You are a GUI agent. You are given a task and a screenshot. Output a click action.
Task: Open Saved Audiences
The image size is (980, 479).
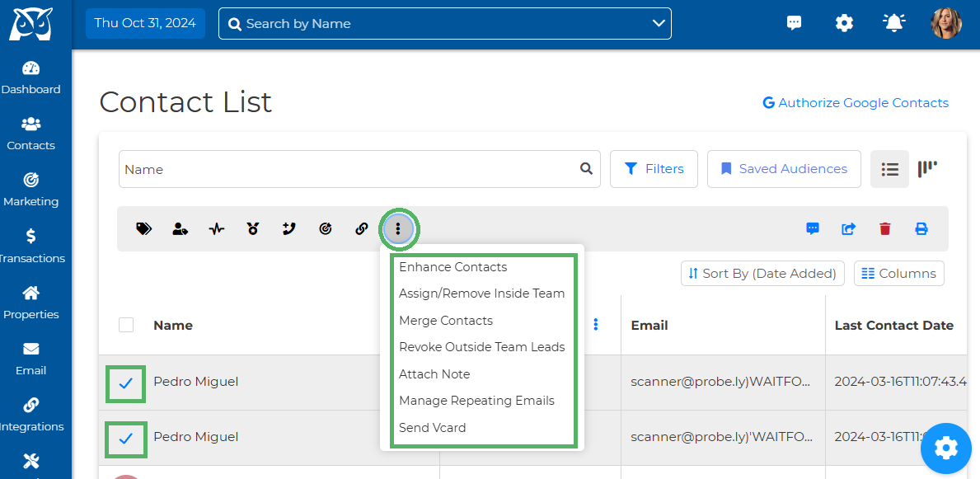pyautogui.click(x=784, y=169)
